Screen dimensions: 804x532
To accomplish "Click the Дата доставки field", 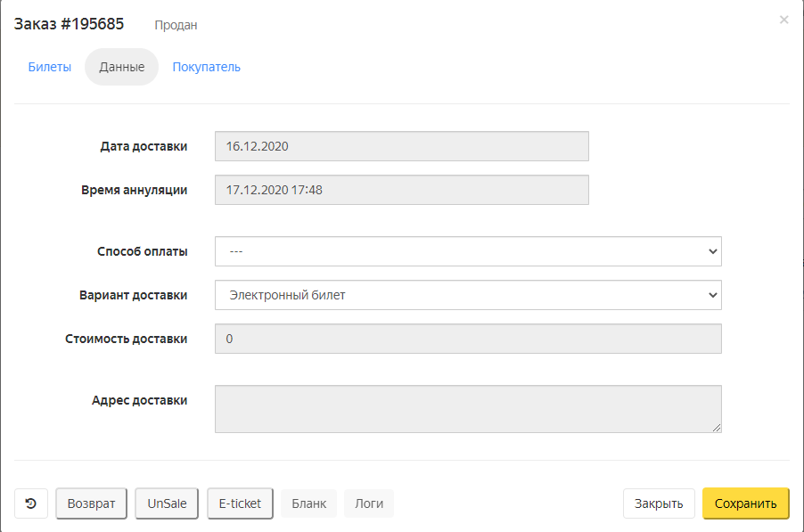I will (x=401, y=146).
